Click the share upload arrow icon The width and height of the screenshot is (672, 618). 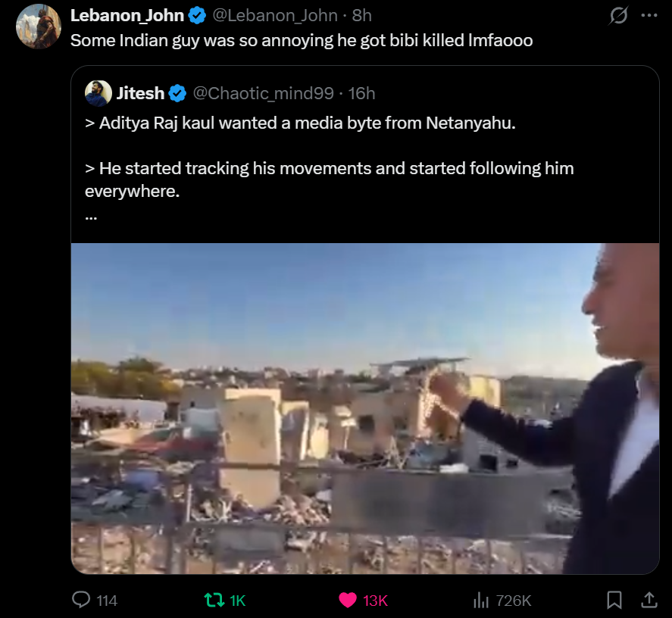tap(649, 600)
